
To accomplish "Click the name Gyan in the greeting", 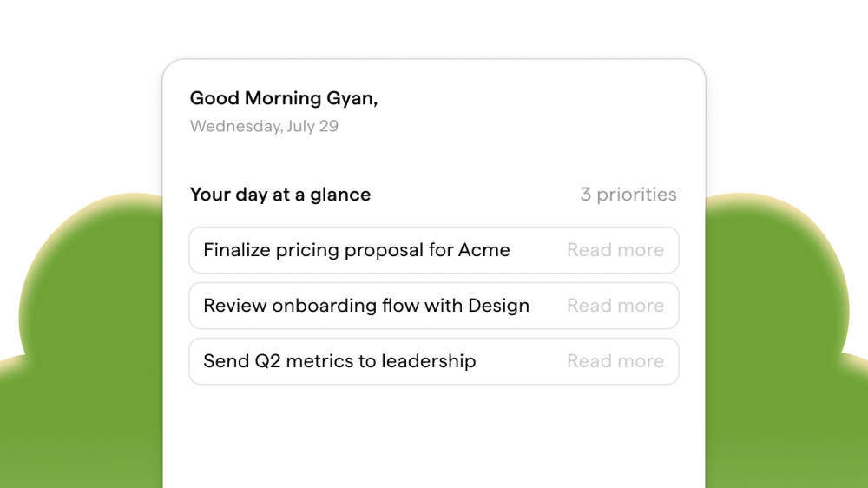I will [351, 98].
